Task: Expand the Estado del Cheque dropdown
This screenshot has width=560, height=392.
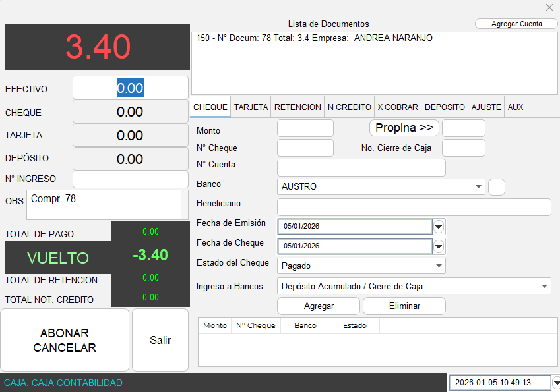Action: tap(439, 266)
